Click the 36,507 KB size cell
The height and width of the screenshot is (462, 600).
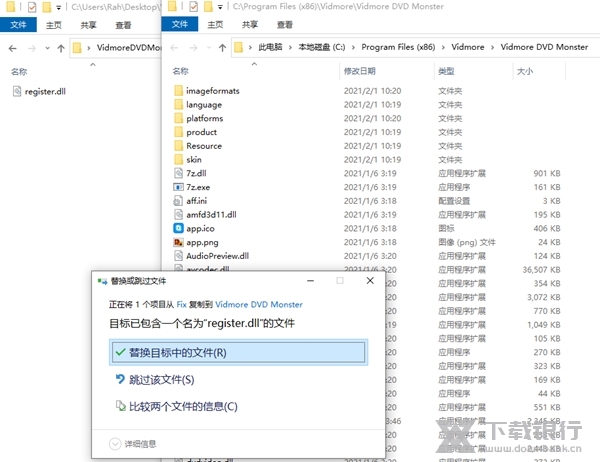541,270
